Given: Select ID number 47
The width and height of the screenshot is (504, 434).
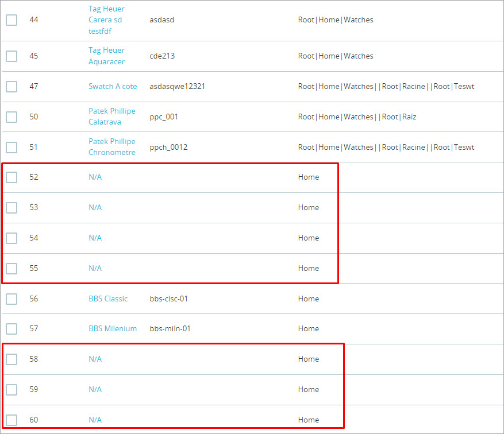Looking at the screenshot, I should (34, 86).
